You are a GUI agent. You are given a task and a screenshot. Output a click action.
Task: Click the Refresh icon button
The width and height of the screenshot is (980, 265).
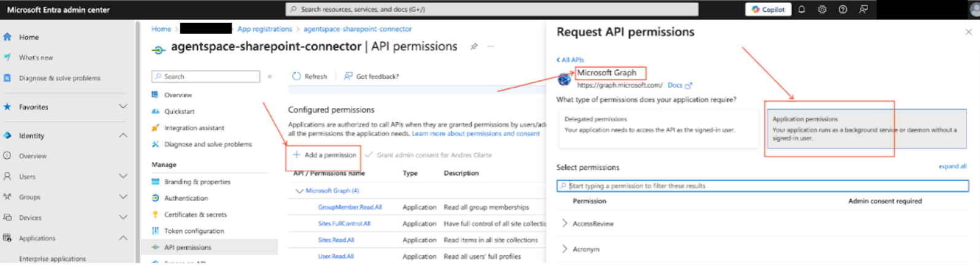[297, 76]
